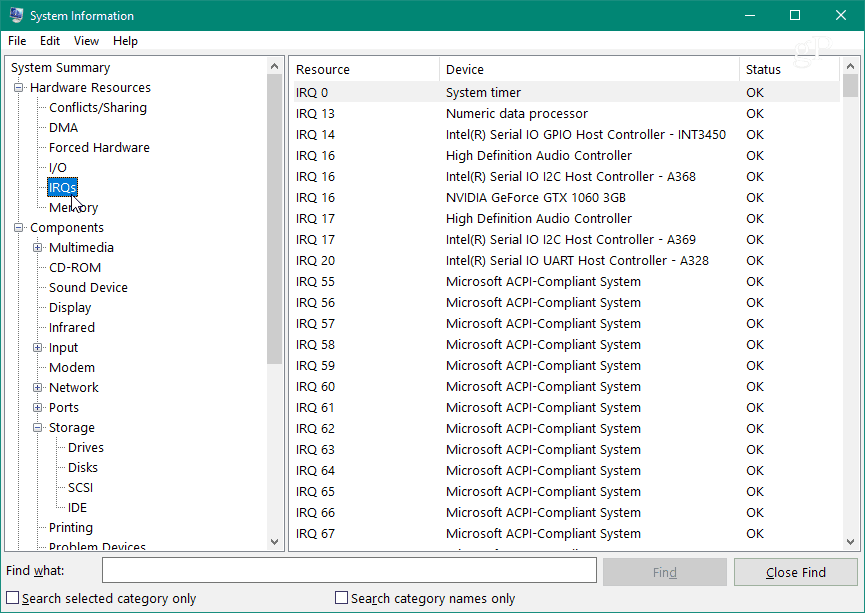Select the Modem category

coord(72,367)
